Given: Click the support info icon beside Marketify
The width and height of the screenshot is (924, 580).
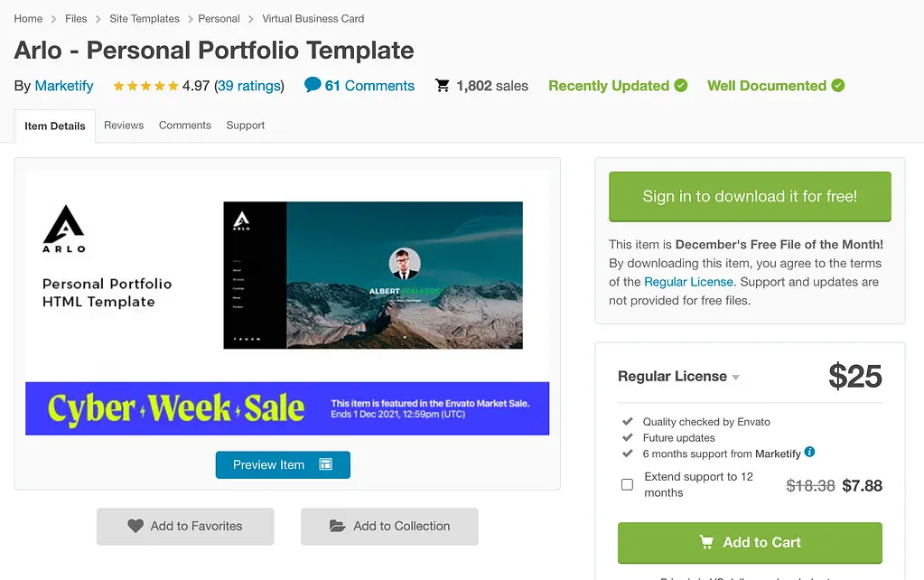Looking at the screenshot, I should click(809, 452).
